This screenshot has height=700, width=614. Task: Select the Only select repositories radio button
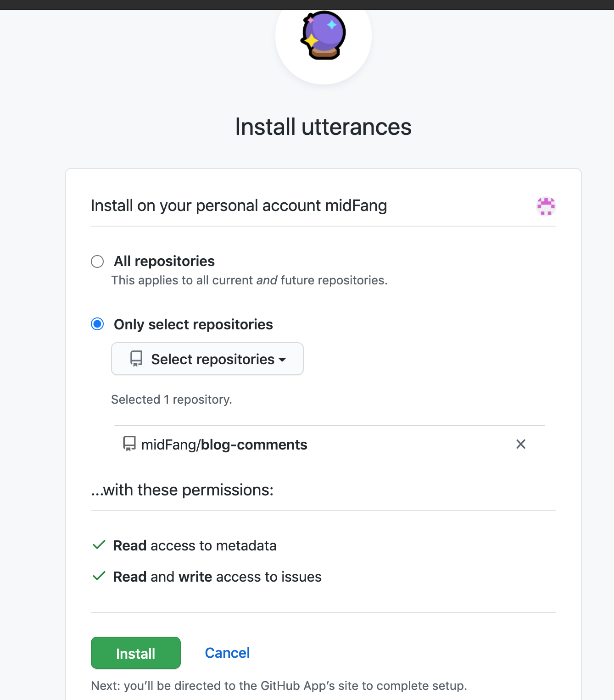97,324
